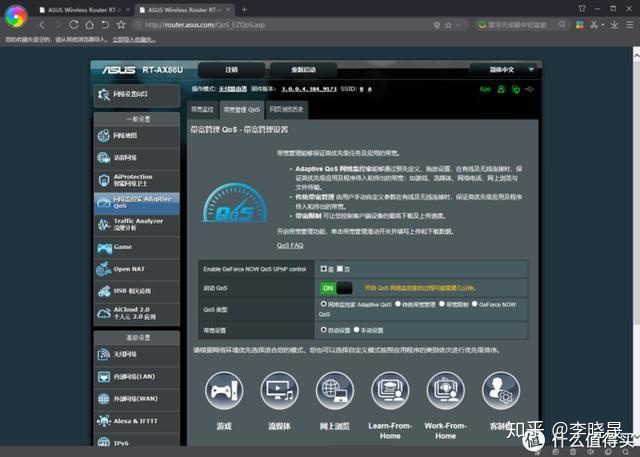
Task: Click the browser search input field
Action: click(x=518, y=25)
